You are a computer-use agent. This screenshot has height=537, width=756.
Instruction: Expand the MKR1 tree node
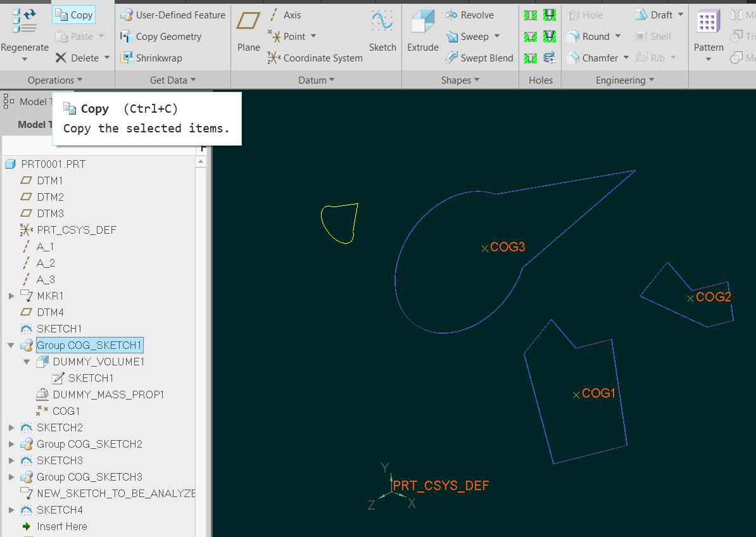(11, 296)
